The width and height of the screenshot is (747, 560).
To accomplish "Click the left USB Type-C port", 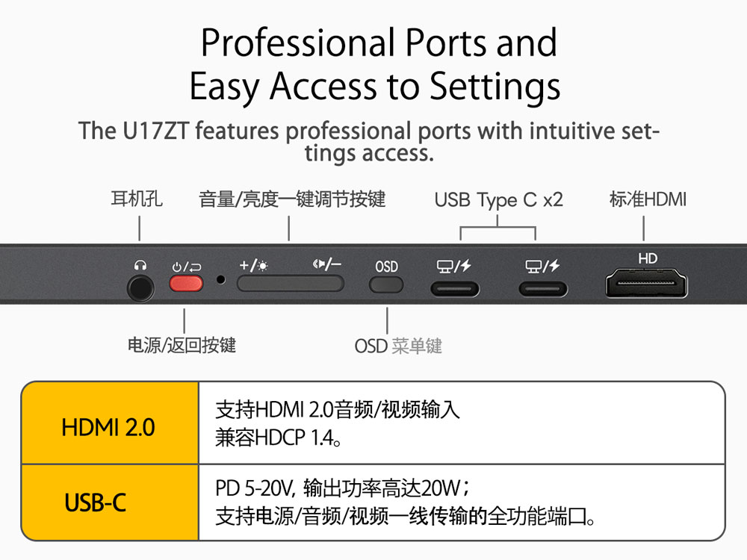I will click(454, 288).
